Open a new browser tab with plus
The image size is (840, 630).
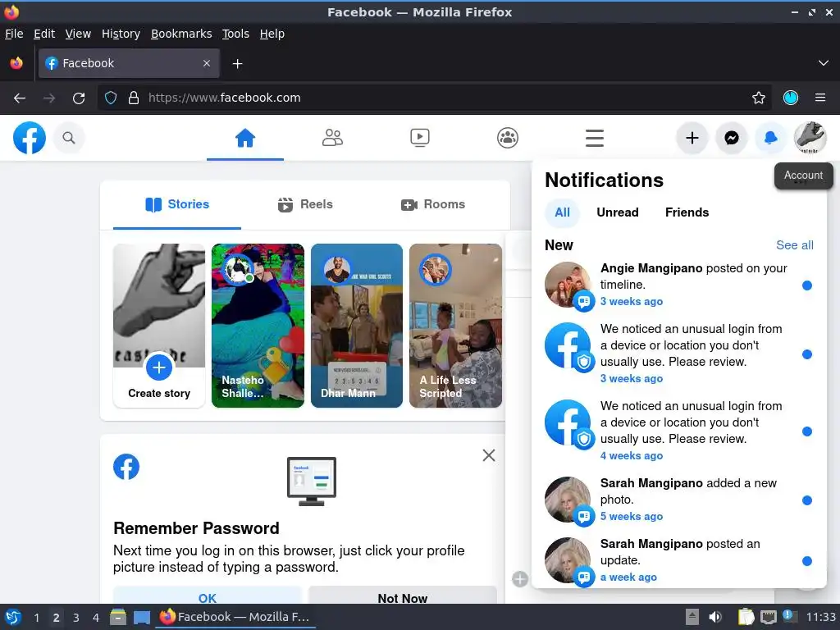pyautogui.click(x=237, y=64)
